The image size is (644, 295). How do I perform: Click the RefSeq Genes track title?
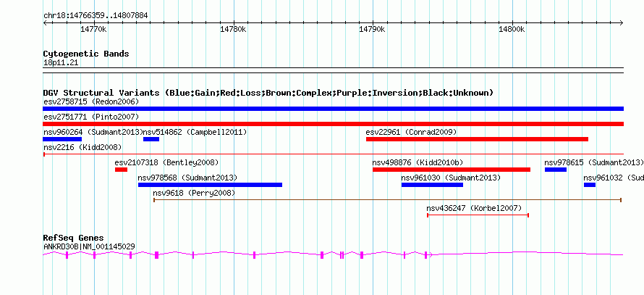pyautogui.click(x=73, y=238)
